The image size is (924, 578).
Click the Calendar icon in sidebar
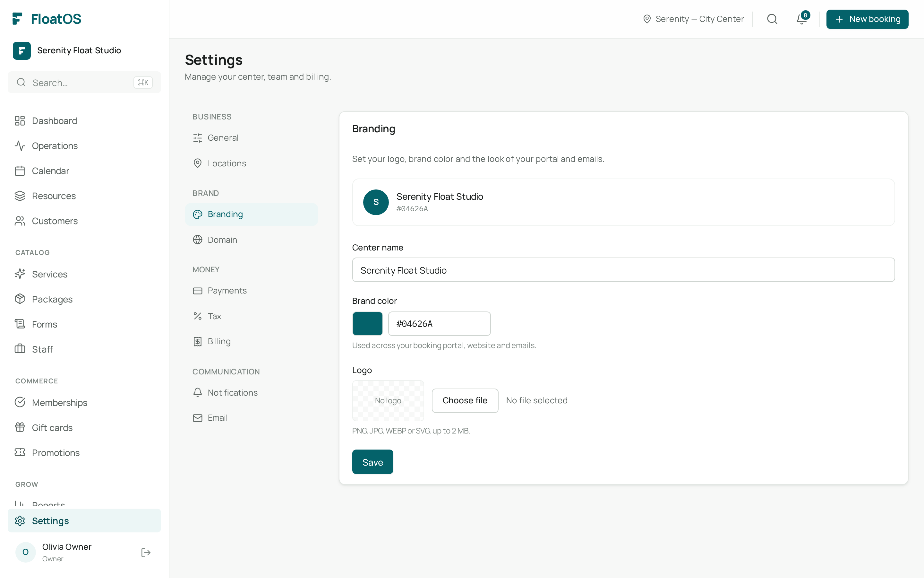pyautogui.click(x=20, y=171)
